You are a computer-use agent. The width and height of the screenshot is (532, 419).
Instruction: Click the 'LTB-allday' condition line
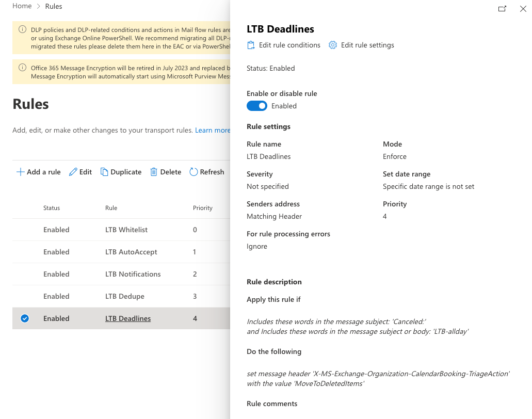pos(358,331)
